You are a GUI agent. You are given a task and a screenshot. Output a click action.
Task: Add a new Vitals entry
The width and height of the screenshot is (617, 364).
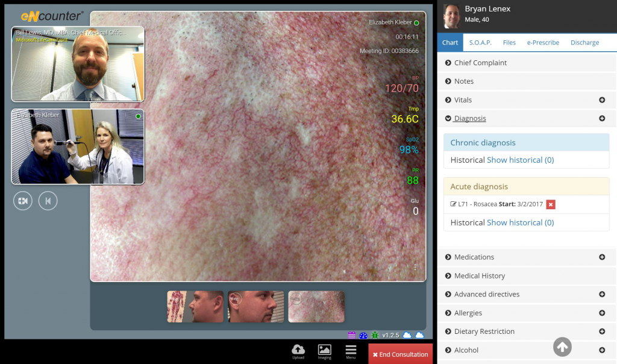[602, 100]
